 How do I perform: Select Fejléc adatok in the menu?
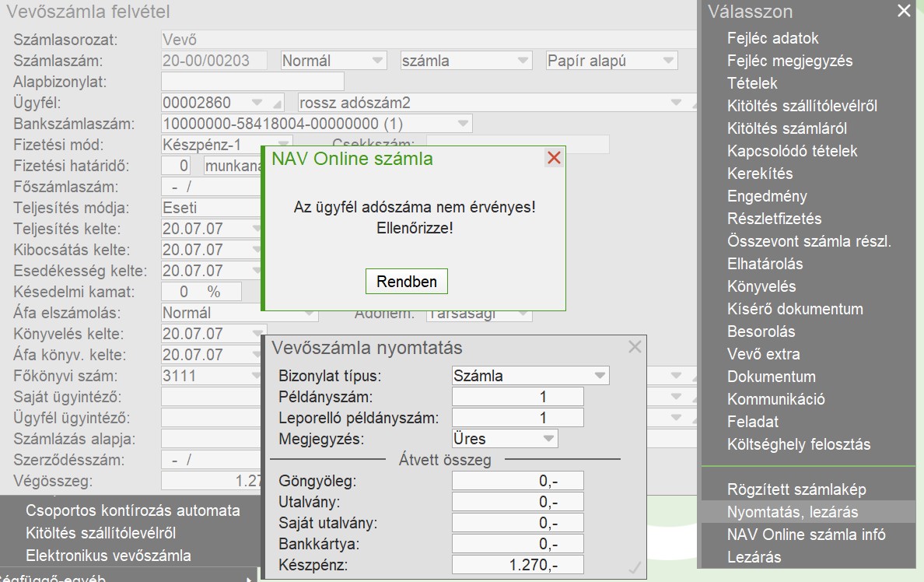(772, 38)
